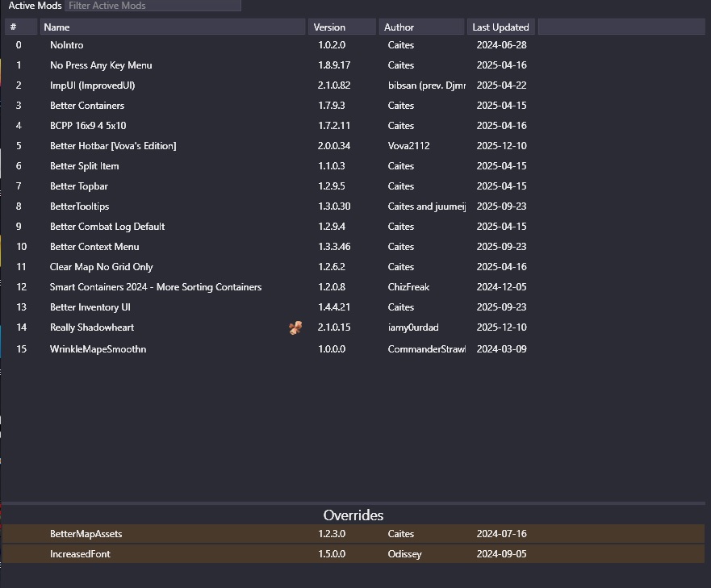Select ImpUI (ImprovedUI) mod
The width and height of the screenshot is (711, 588).
[353, 85]
